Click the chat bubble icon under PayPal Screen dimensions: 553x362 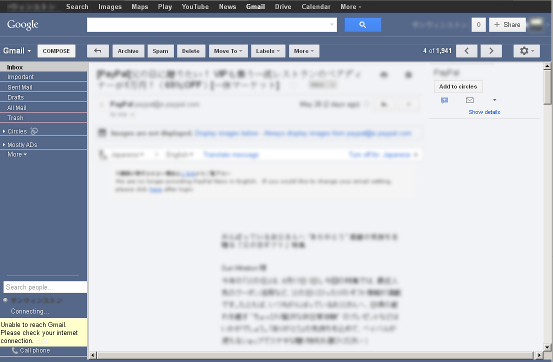click(x=444, y=100)
